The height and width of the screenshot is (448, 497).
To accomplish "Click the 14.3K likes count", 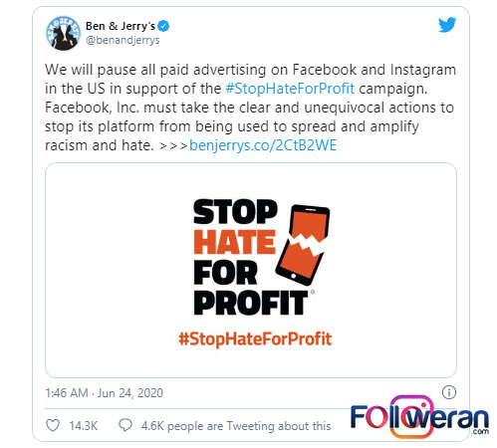I will click(x=84, y=426).
